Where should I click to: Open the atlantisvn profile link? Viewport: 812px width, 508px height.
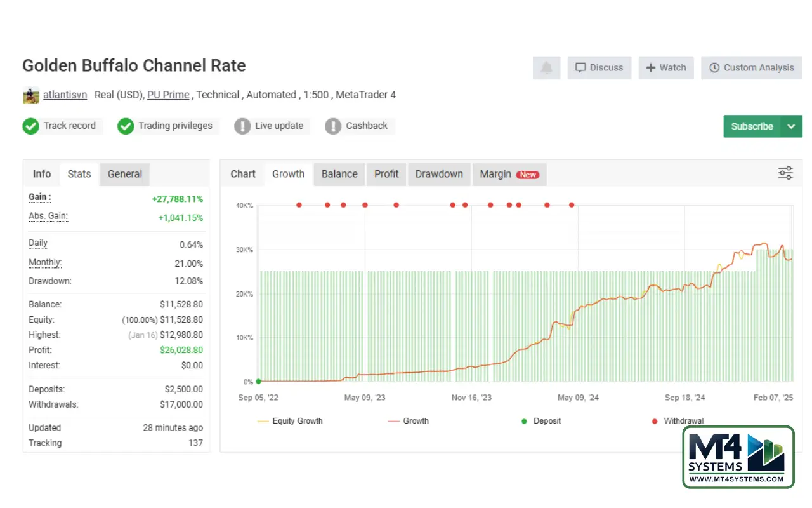[x=65, y=95]
